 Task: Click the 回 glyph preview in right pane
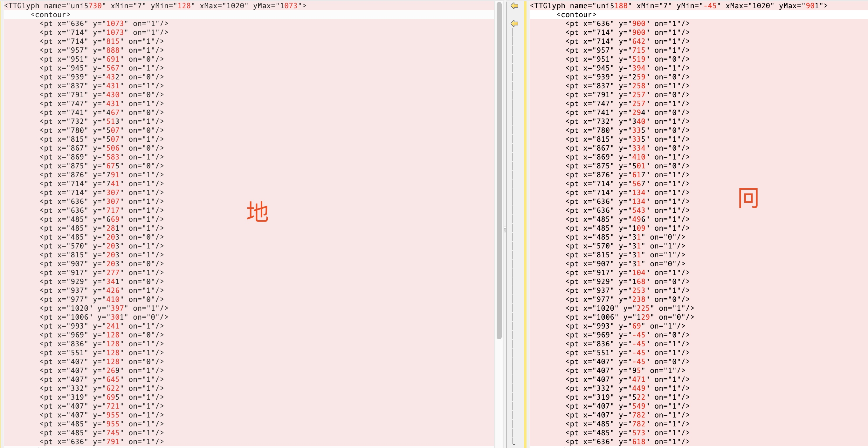(x=748, y=198)
